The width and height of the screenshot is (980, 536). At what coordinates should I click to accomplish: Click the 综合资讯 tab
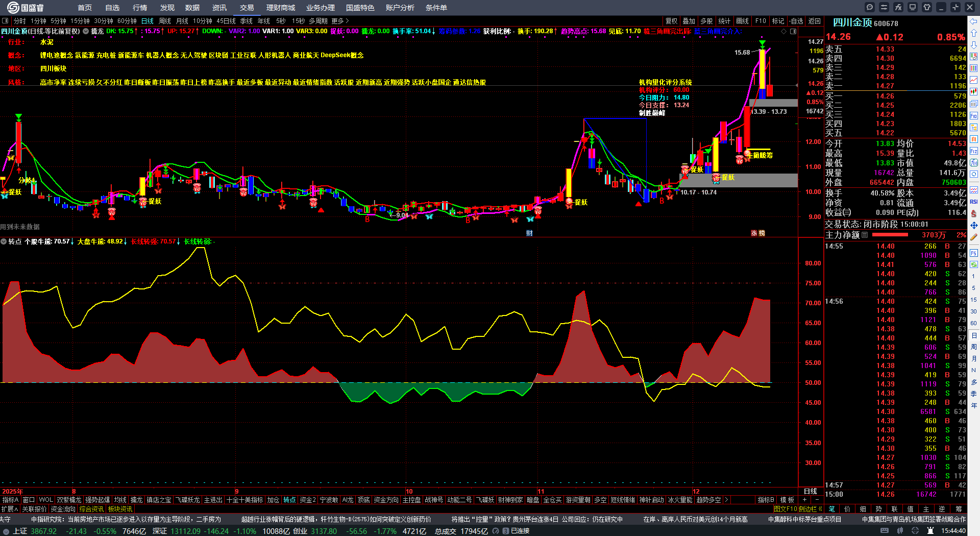91,509
